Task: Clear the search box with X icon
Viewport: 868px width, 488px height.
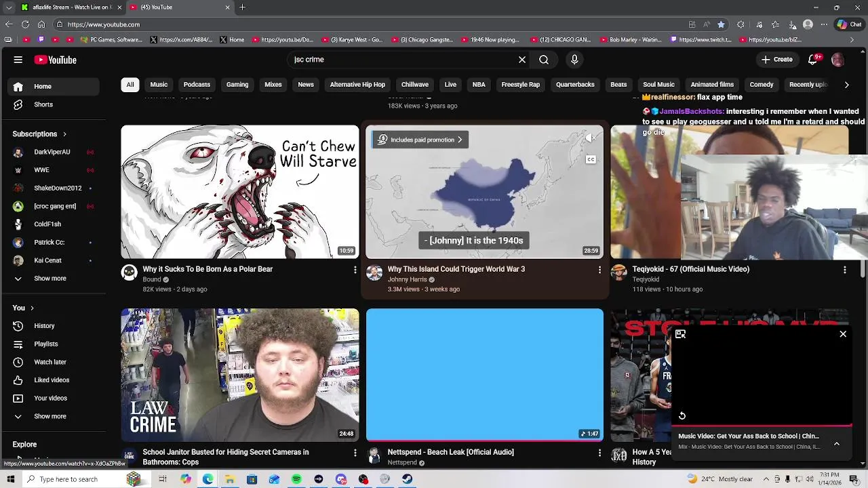Action: click(522, 60)
